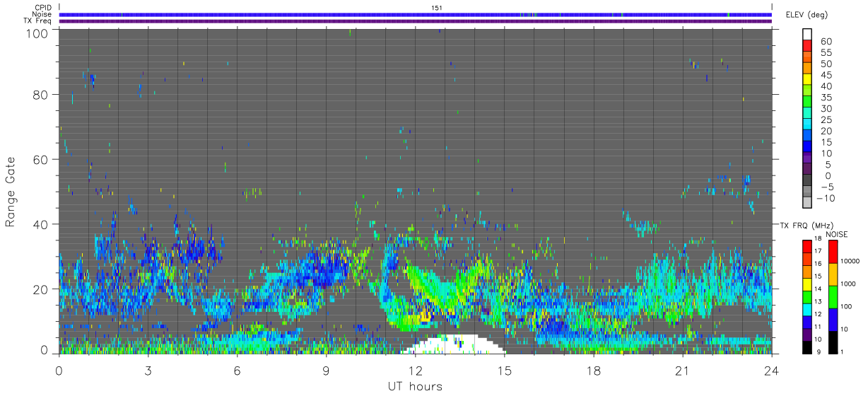The width and height of the screenshot is (868, 401).
Task: Click the UT hours tick label 9
Action: [327, 370]
